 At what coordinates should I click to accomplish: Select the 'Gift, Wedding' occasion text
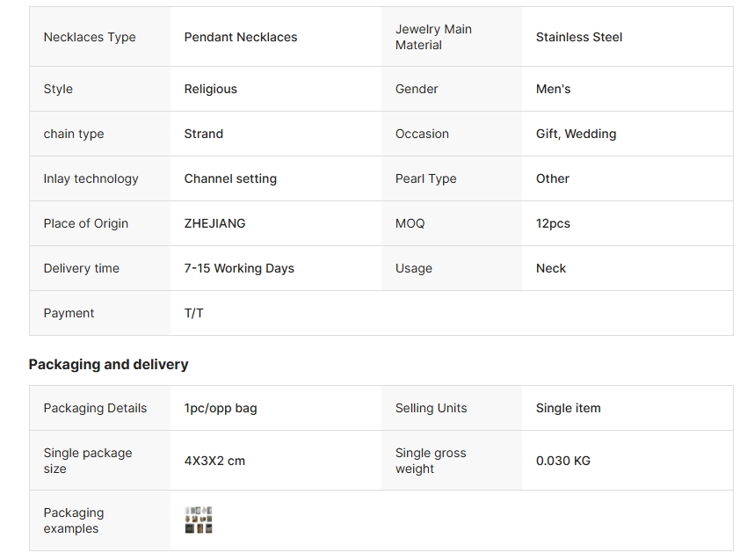[577, 134]
